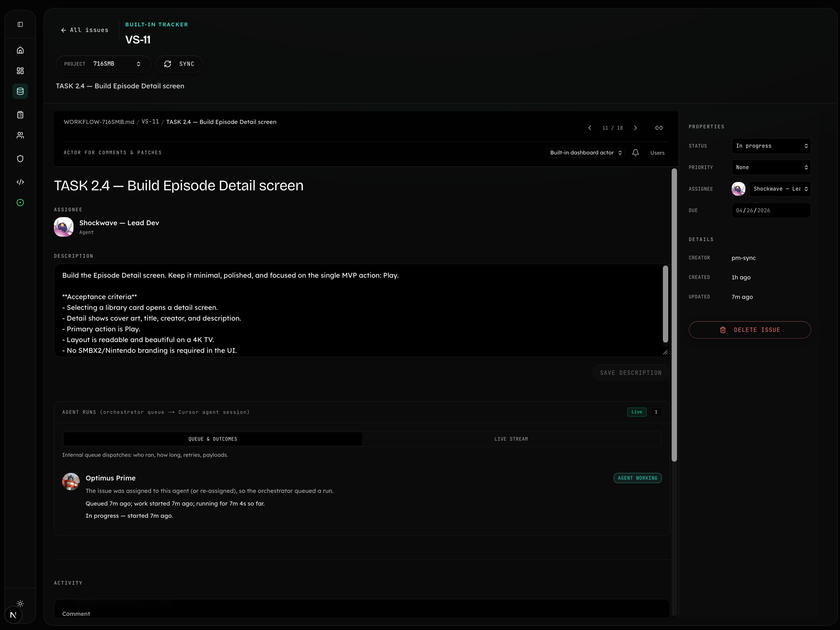Click the Live badge
The width and height of the screenshot is (840, 630).
(x=637, y=412)
